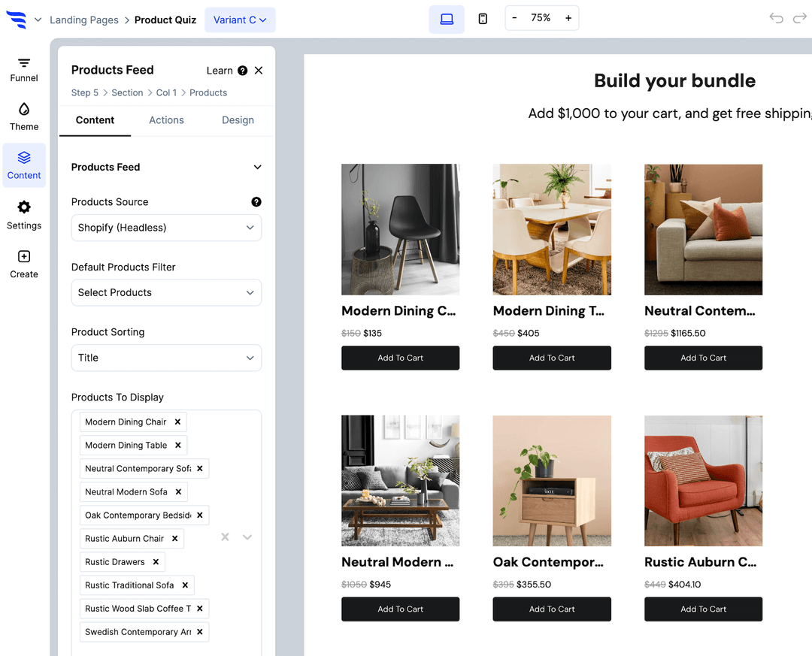This screenshot has height=656, width=812.
Task: Open the Shopify (Headless) products source dropdown
Action: click(x=166, y=228)
